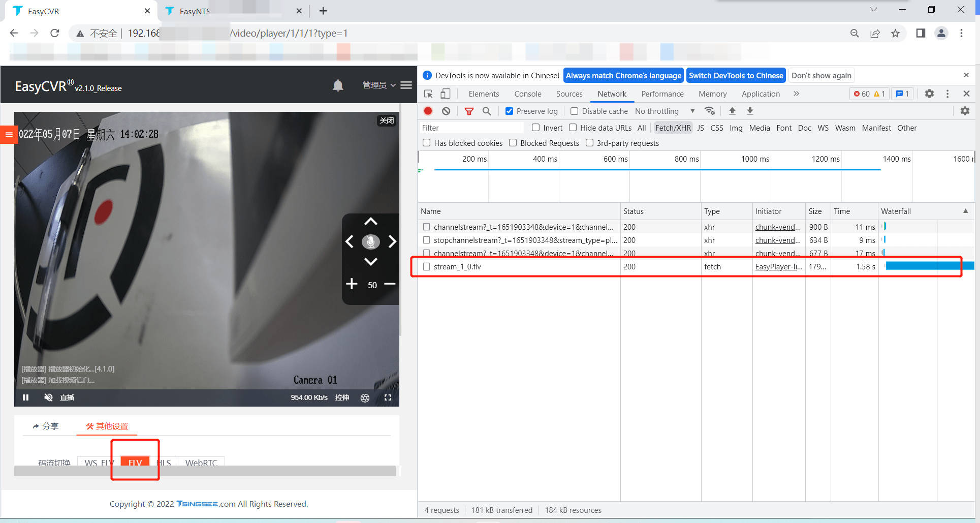Select the stream_1_0.flv request row
This screenshot has width=980, height=523.
(696, 266)
